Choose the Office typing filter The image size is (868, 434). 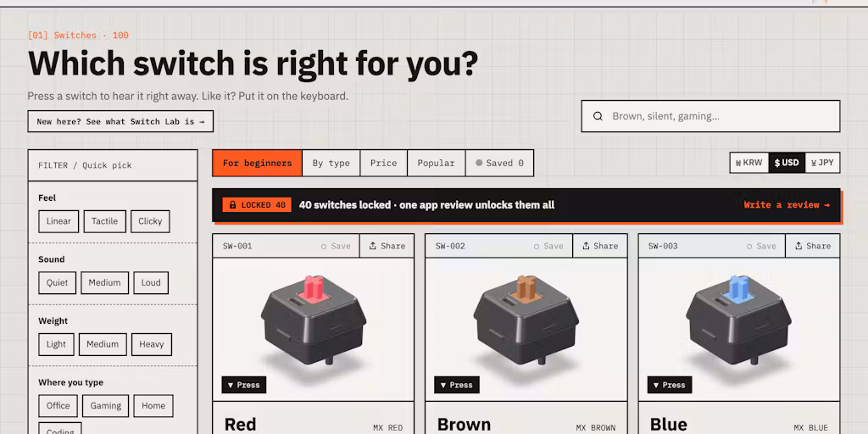tap(58, 406)
